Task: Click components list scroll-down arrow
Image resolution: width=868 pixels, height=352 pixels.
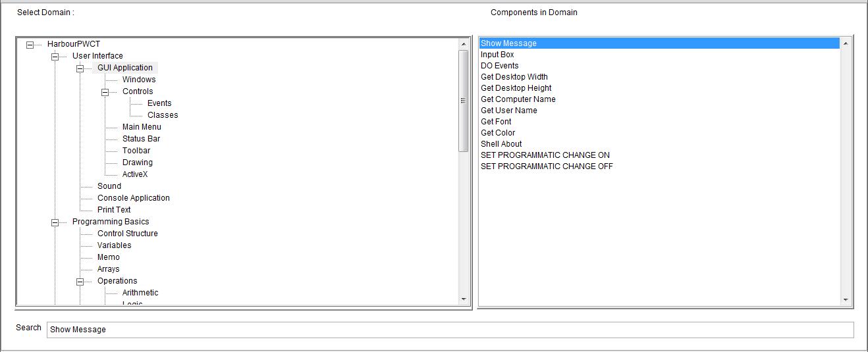Action: [x=846, y=300]
